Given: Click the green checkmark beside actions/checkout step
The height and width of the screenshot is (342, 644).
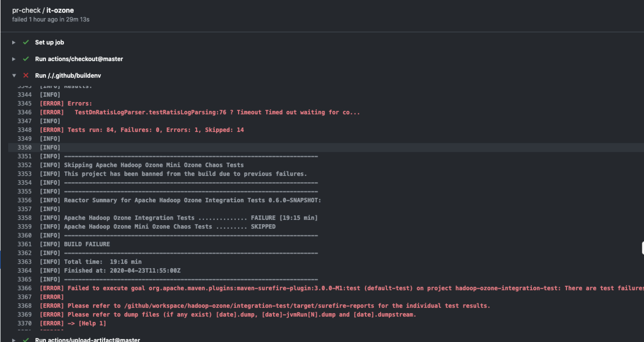Looking at the screenshot, I should click(x=26, y=59).
